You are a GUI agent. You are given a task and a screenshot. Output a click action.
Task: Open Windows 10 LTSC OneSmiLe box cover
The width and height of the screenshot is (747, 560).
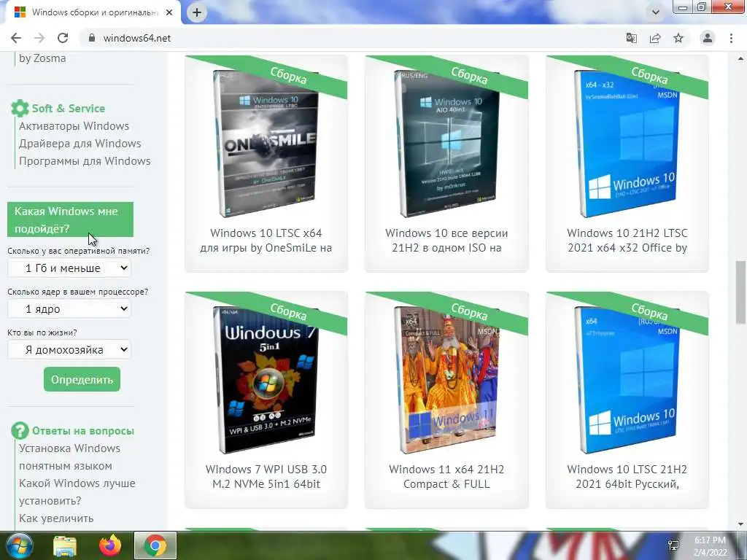(266, 143)
